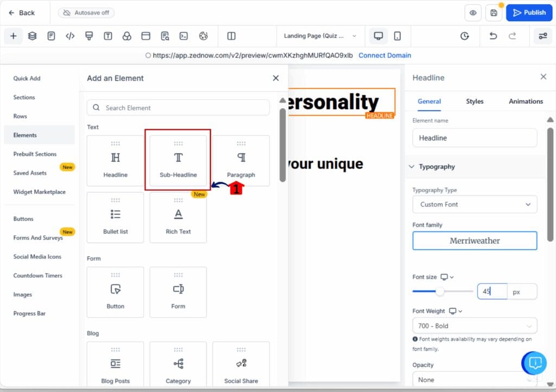Click the Publish button
This screenshot has height=392, width=556.
point(529,12)
